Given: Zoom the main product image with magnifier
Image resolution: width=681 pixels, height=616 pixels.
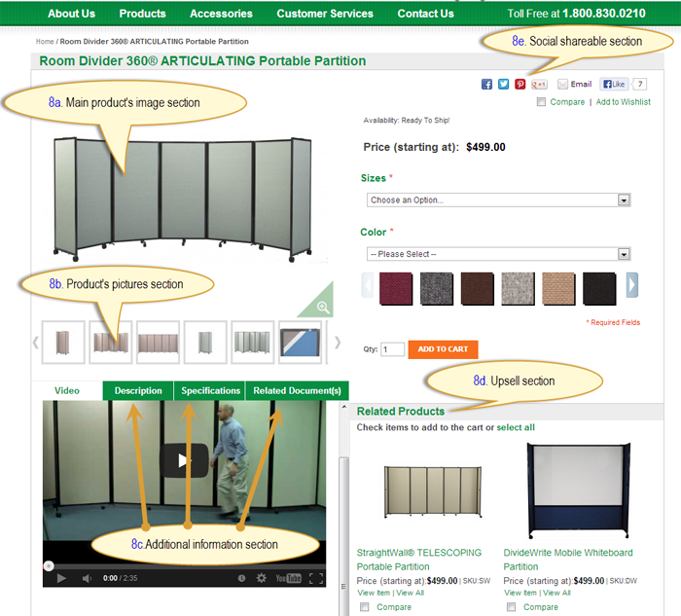Looking at the screenshot, I should click(323, 308).
